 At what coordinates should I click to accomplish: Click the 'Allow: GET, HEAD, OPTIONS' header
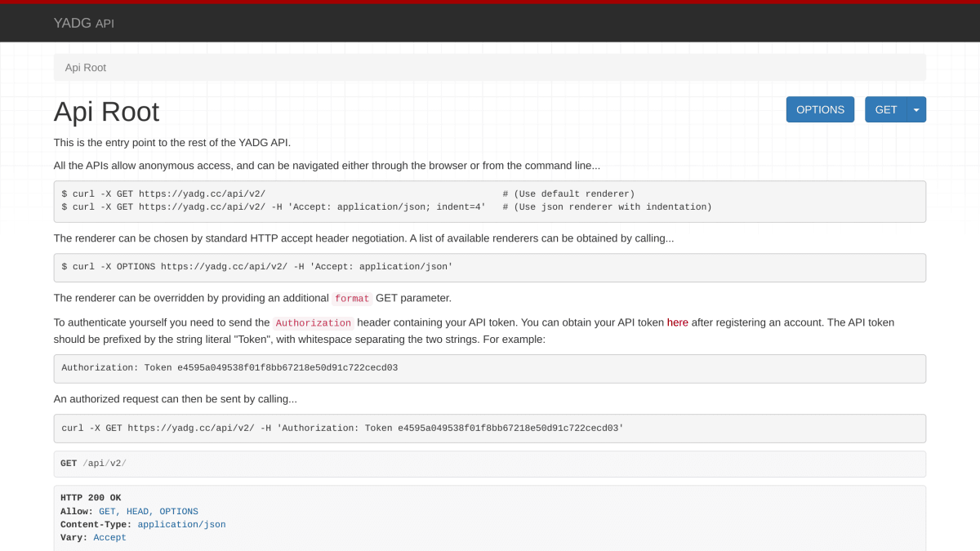129,512
